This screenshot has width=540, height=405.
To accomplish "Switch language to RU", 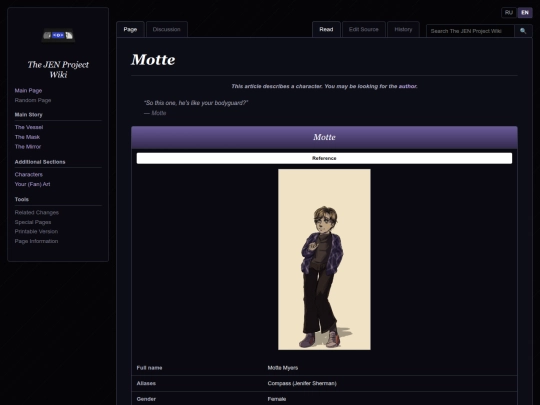I will tap(509, 13).
